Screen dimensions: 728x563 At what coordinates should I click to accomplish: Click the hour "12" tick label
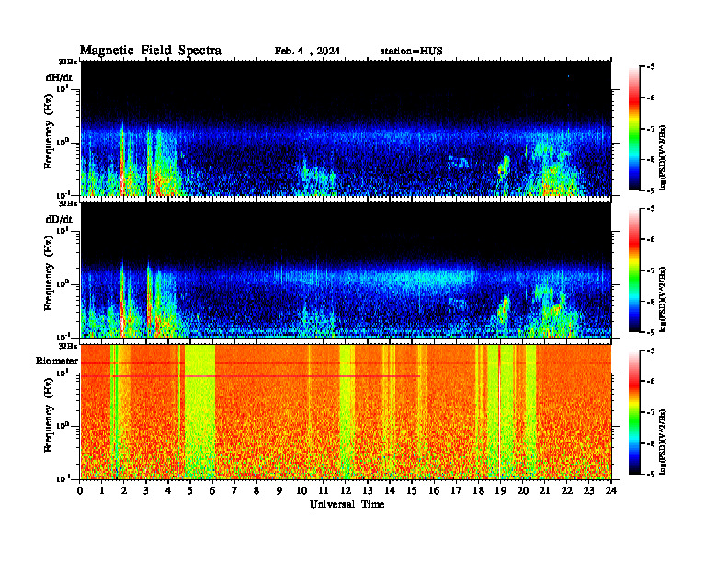346,490
